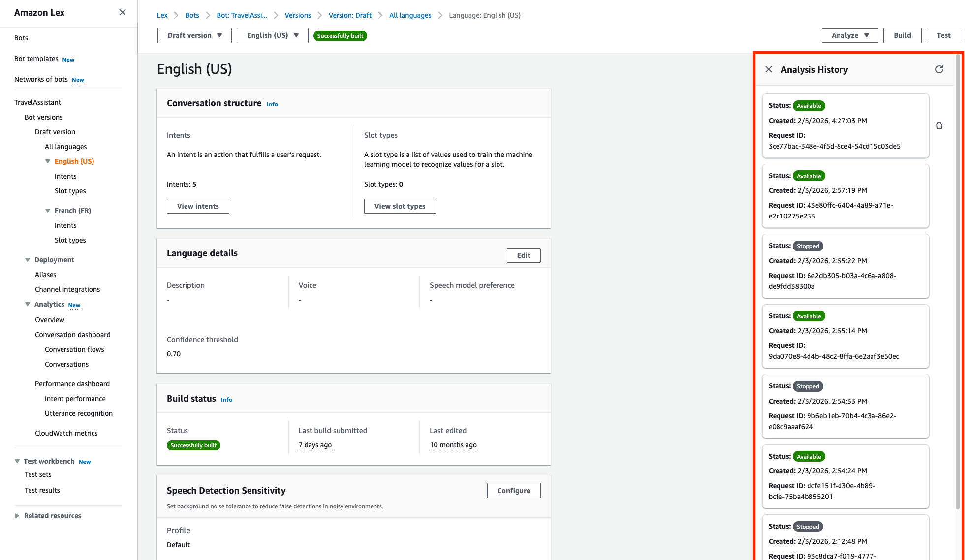Expand the Related resources section
The width and height of the screenshot is (965, 560).
(17, 516)
